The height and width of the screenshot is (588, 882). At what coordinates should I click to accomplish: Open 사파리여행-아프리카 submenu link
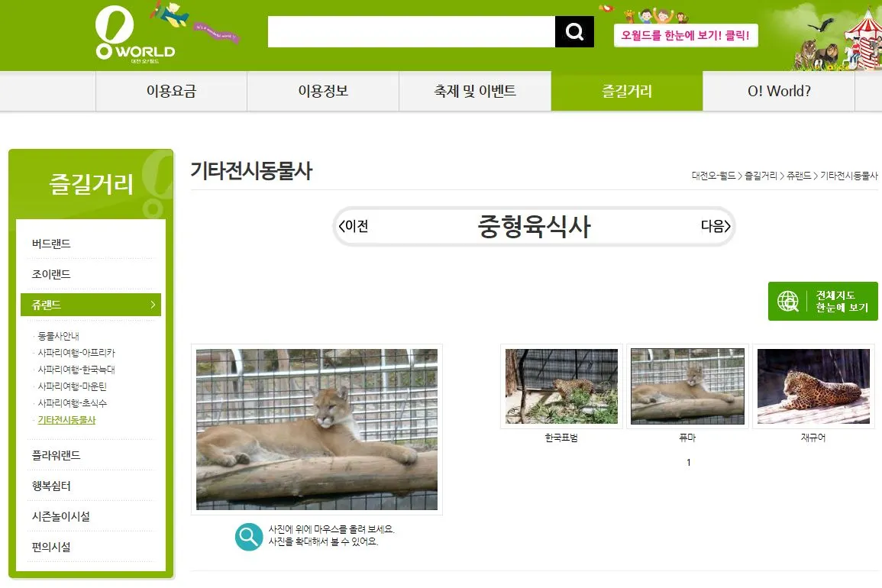point(76,353)
